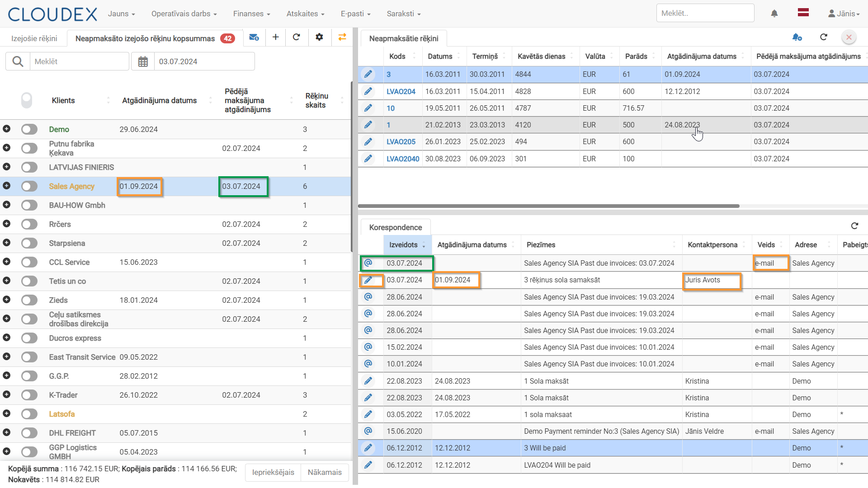868x488 pixels.
Task: Click the client Meklēt search field
Action: (79, 61)
